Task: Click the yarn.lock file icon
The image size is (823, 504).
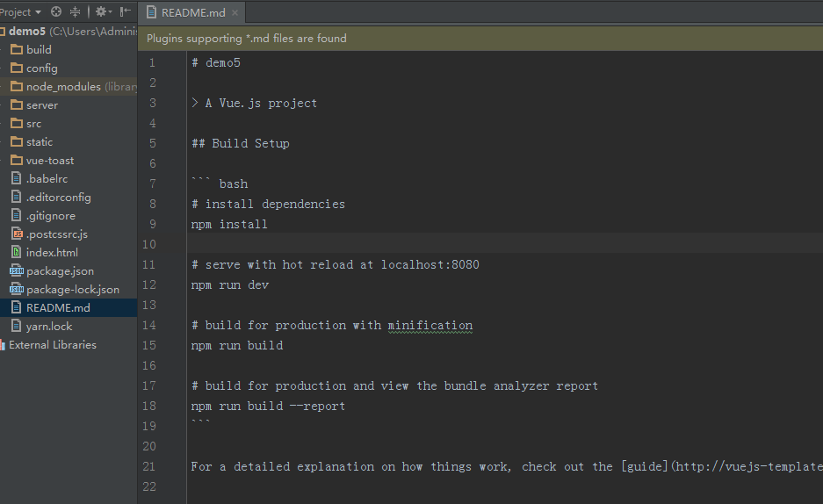Action: point(17,326)
